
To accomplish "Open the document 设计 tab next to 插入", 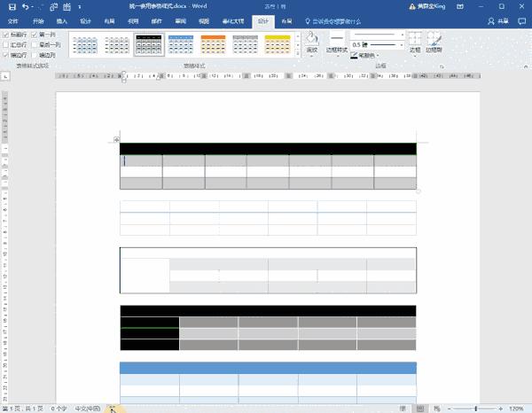I will pos(85,21).
